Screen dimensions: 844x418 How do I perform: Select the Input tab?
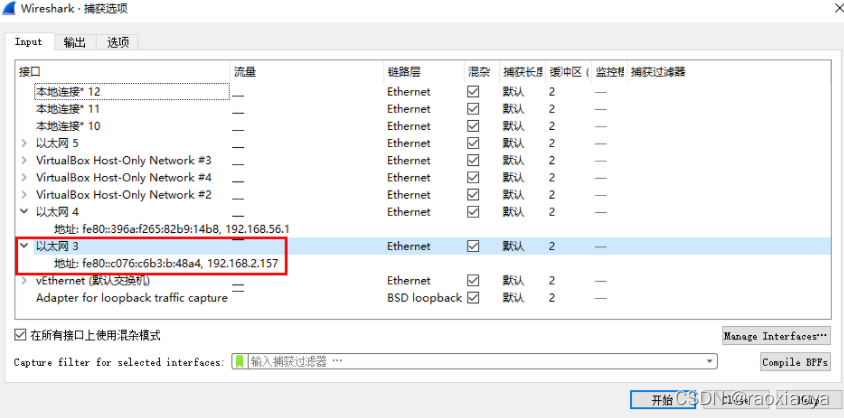click(x=29, y=42)
